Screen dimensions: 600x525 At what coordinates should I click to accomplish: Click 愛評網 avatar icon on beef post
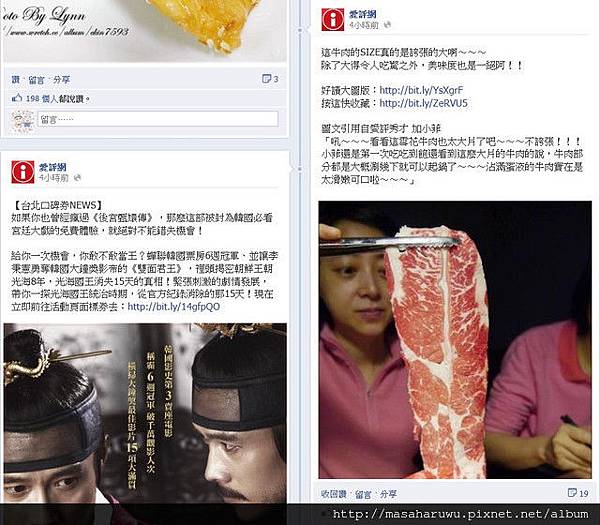(x=333, y=19)
